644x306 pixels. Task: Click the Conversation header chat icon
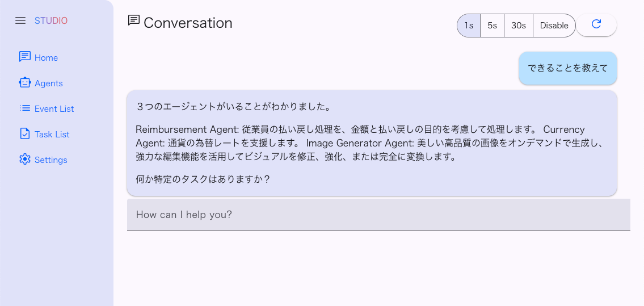point(134,20)
